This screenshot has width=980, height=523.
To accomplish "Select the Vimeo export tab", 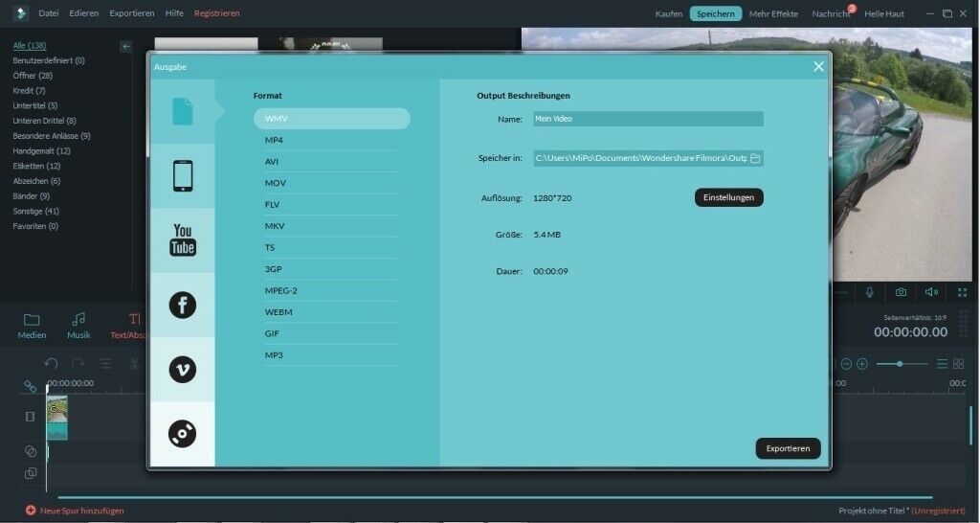I will [183, 370].
